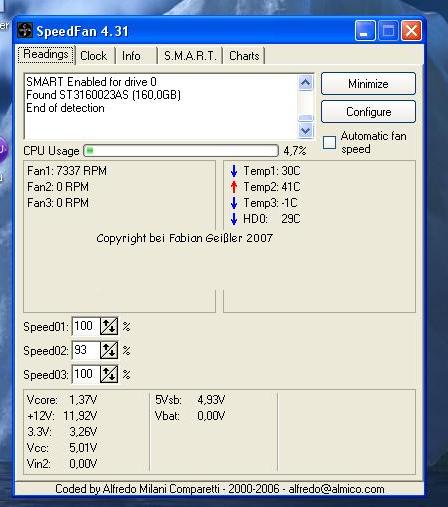Click the red up arrow next to Temp2

tap(234, 187)
